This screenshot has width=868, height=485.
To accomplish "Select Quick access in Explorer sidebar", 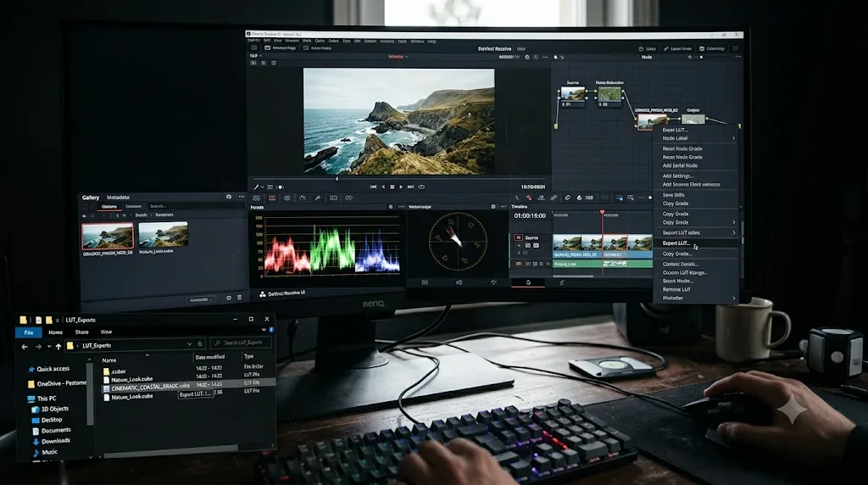I will point(48,369).
